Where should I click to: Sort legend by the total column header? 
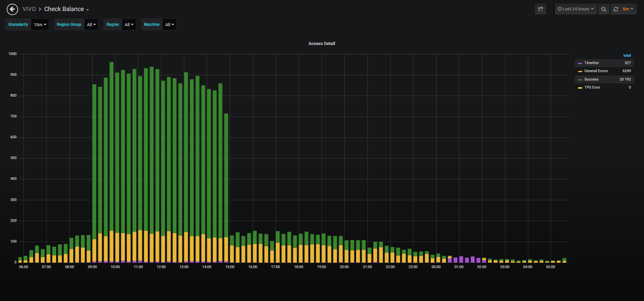pyautogui.click(x=627, y=55)
